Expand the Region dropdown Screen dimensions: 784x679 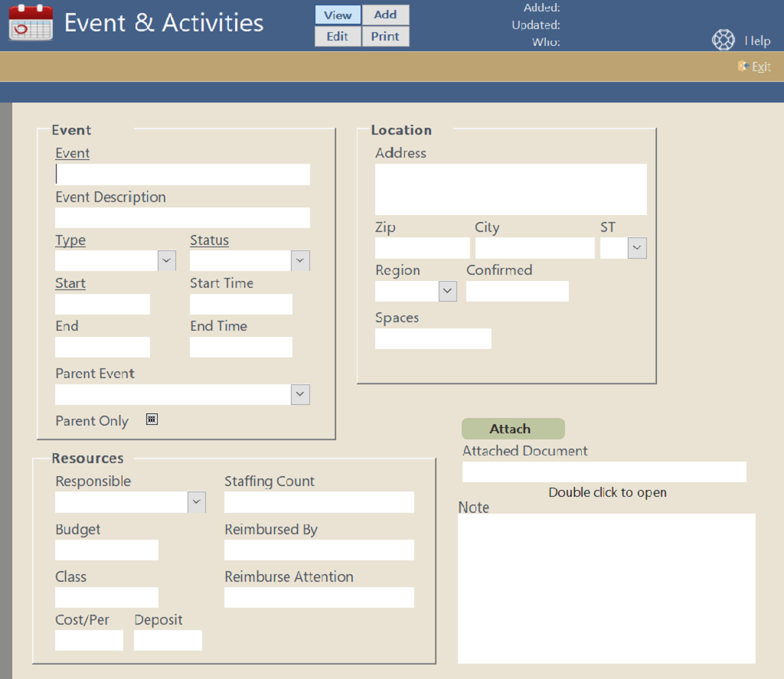tap(448, 292)
